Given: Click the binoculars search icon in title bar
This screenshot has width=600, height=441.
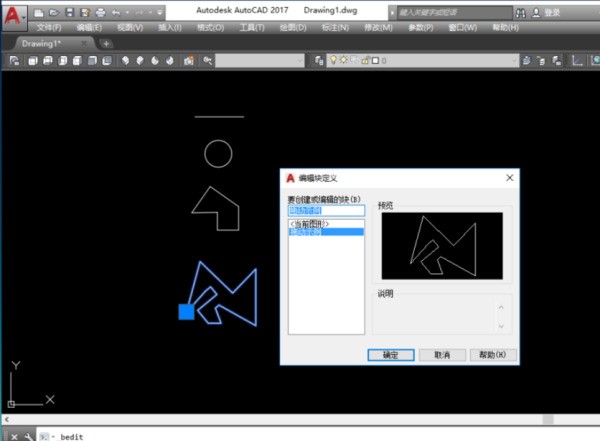Looking at the screenshot, I should pyautogui.click(x=520, y=12).
